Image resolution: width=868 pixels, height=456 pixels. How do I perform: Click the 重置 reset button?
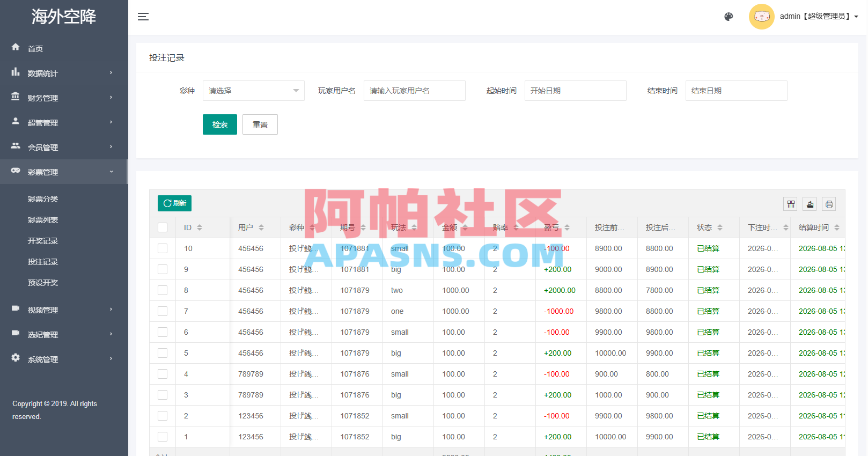(260, 124)
